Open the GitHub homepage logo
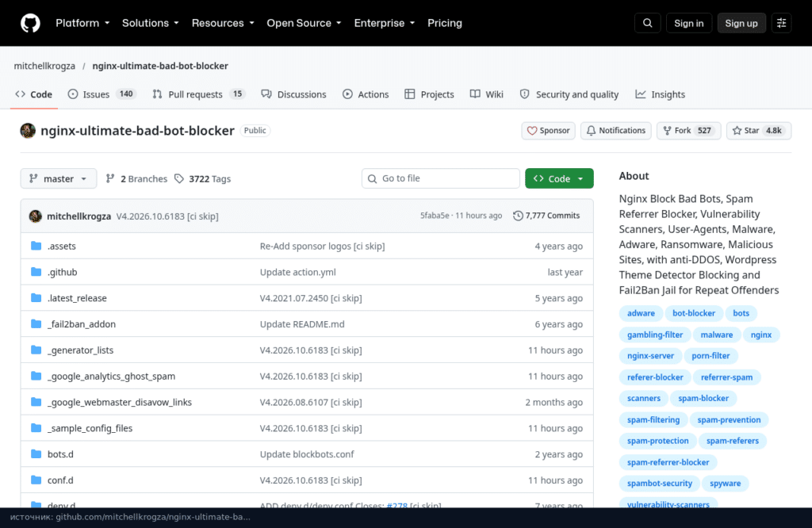Viewport: 812px width, 528px height. click(x=30, y=23)
